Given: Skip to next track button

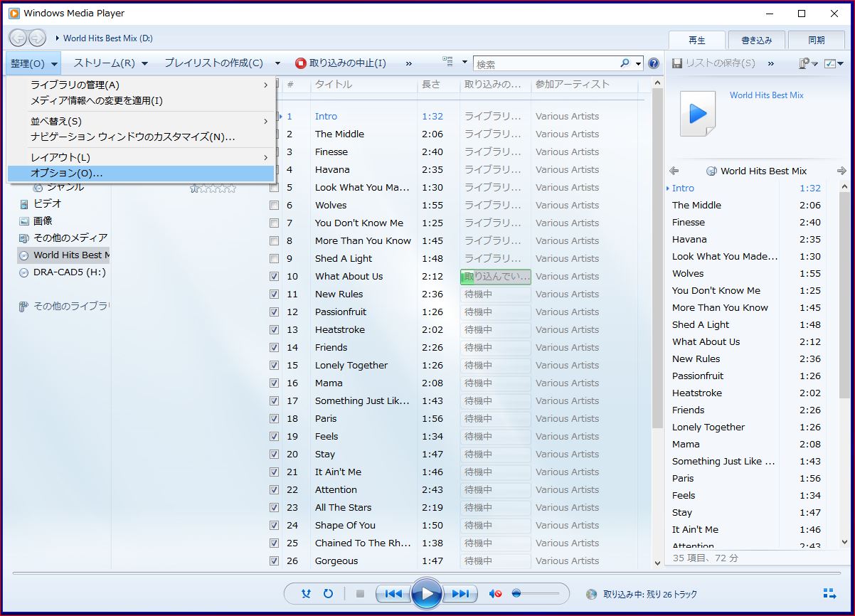Looking at the screenshot, I should point(460,593).
